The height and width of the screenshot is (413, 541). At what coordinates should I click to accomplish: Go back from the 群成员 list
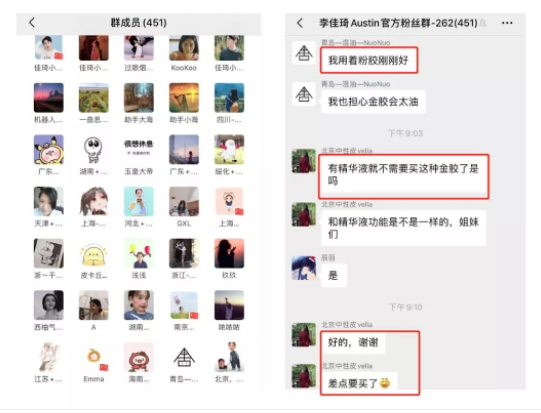point(32,23)
